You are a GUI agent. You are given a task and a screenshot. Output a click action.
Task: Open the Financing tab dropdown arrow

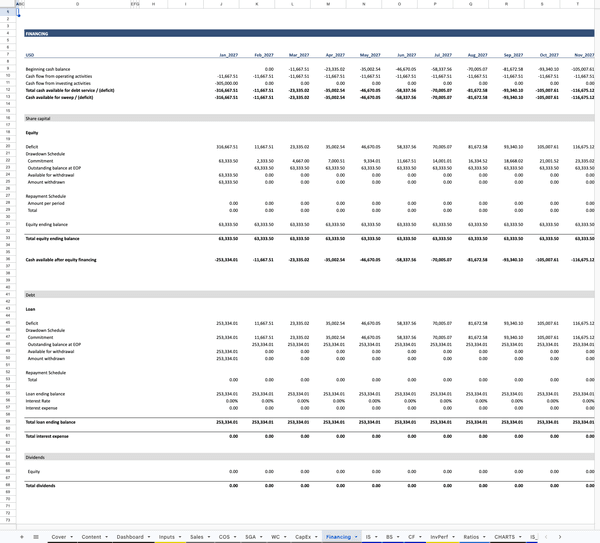click(x=356, y=537)
